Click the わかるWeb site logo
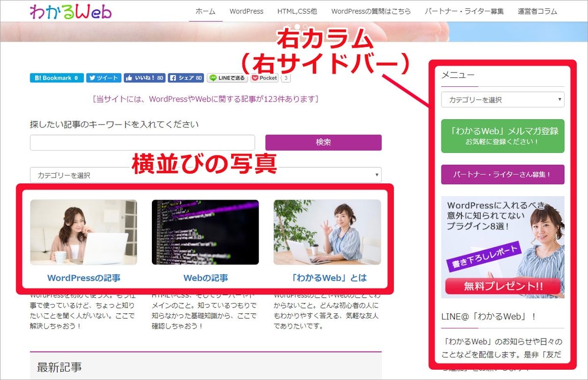 click(x=71, y=11)
